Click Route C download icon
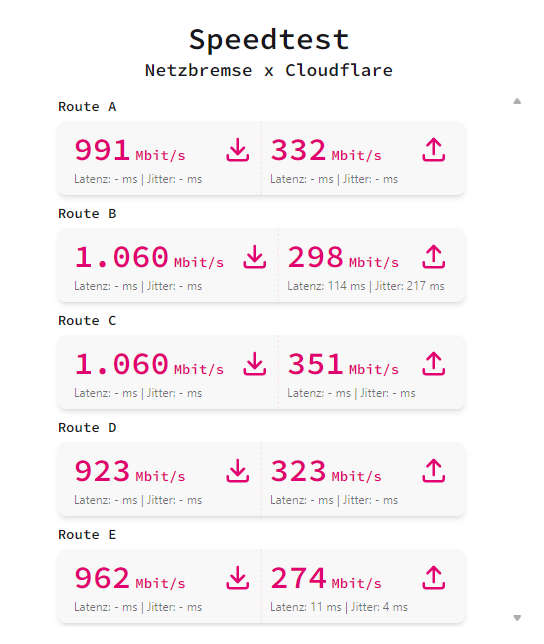This screenshot has width=544, height=644. (x=255, y=364)
